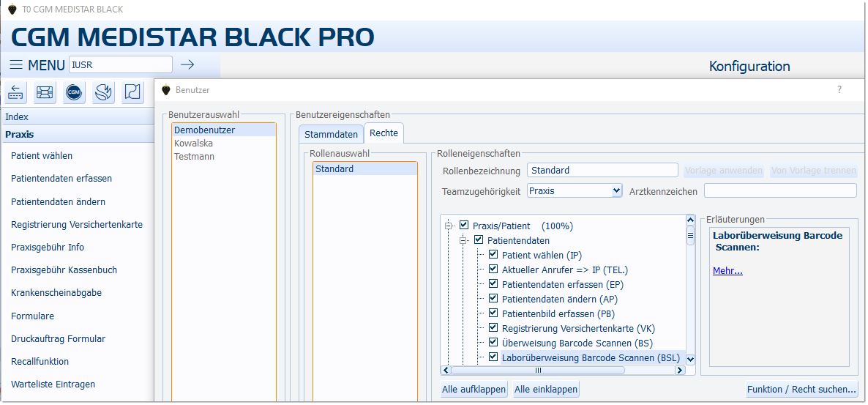Image resolution: width=868 pixels, height=405 pixels.
Task: Click the question mark help icon in Benutzer dialog
Action: [x=839, y=89]
